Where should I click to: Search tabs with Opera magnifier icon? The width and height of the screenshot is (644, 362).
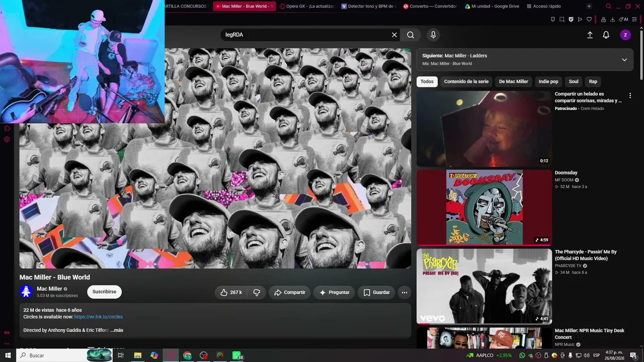point(608,6)
